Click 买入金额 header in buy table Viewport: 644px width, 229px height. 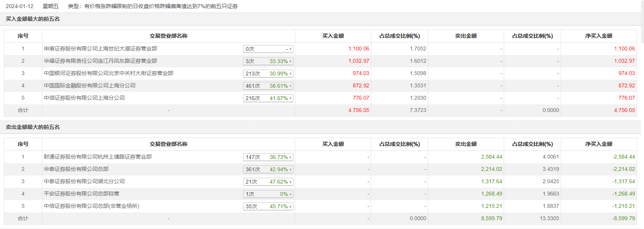[333, 36]
